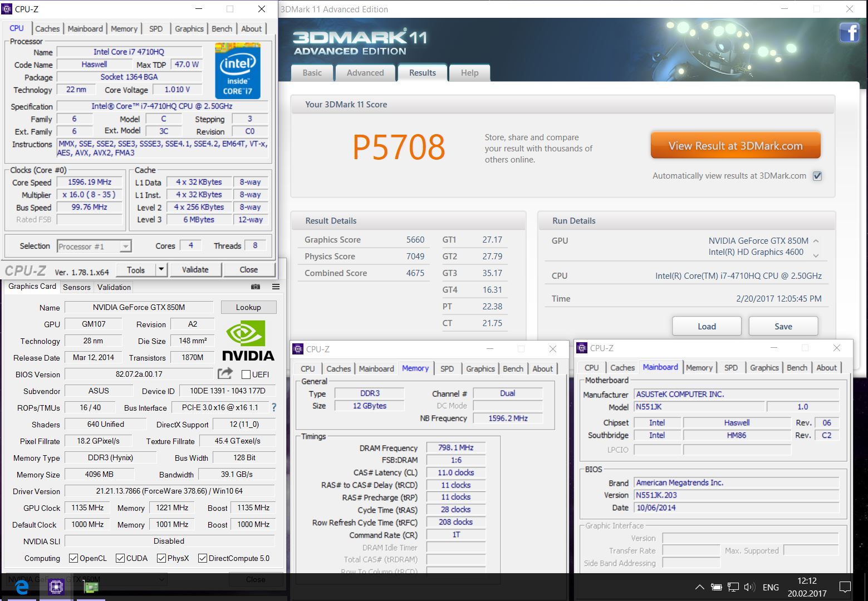Click the taskbar clock showing 12:12
This screenshot has width=868, height=601.
tap(807, 587)
